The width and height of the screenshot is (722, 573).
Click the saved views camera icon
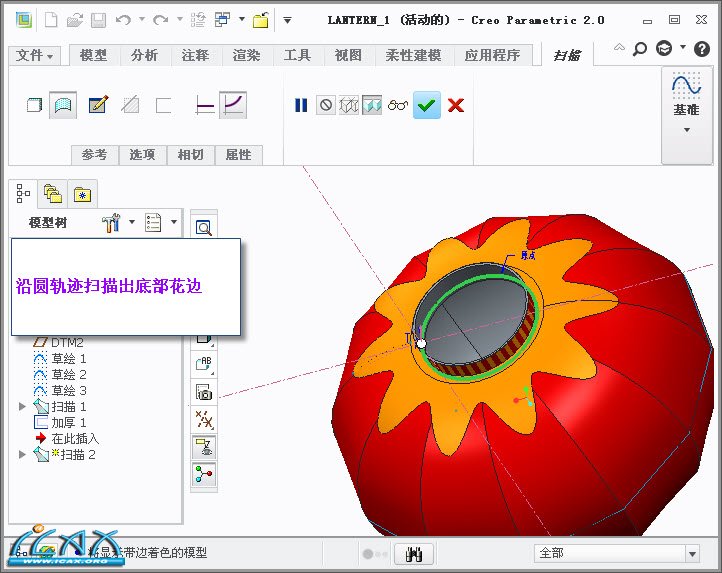pos(204,392)
